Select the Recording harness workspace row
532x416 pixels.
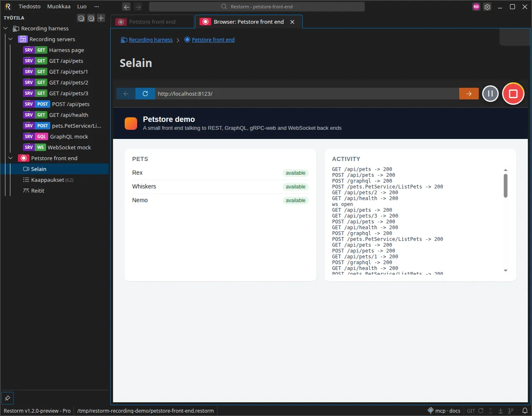(54, 28)
